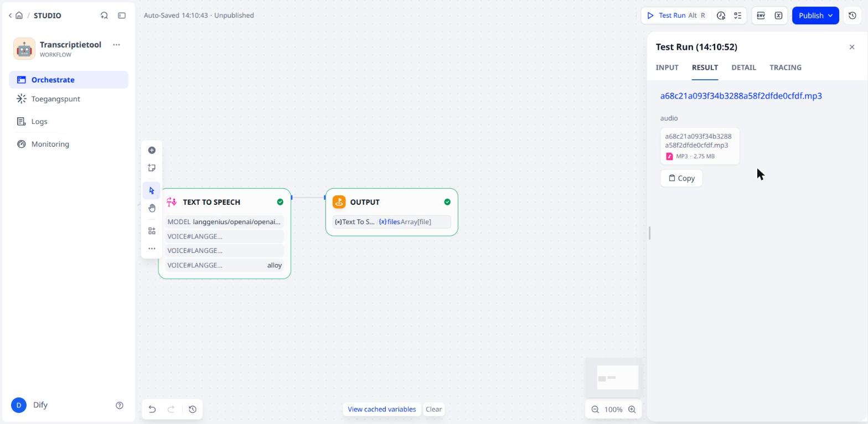Select the pointer mode tool

(152, 191)
